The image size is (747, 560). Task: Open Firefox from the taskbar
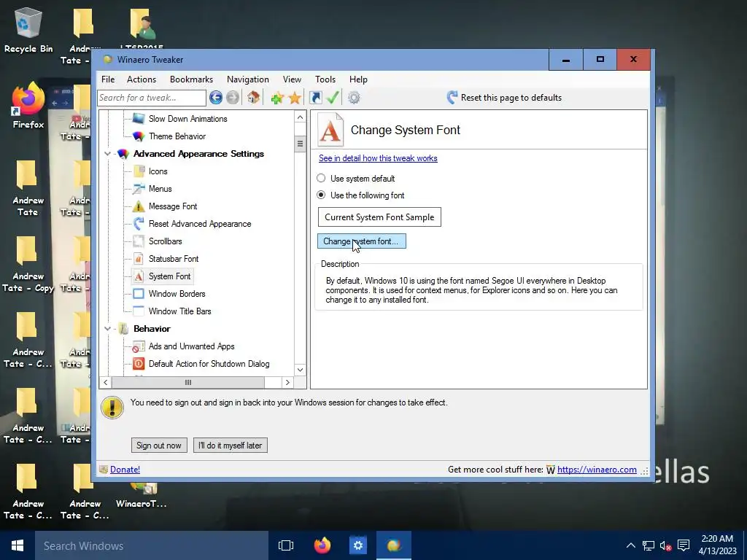pos(322,545)
